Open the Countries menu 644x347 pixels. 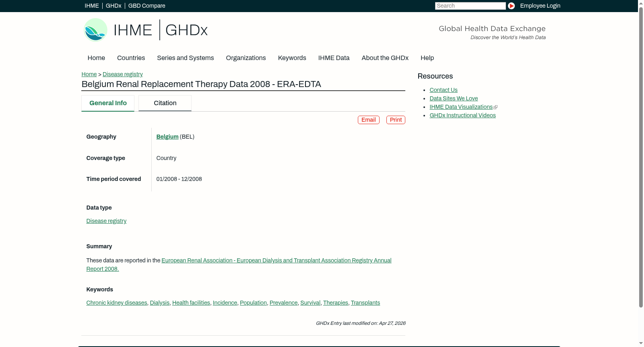click(131, 58)
